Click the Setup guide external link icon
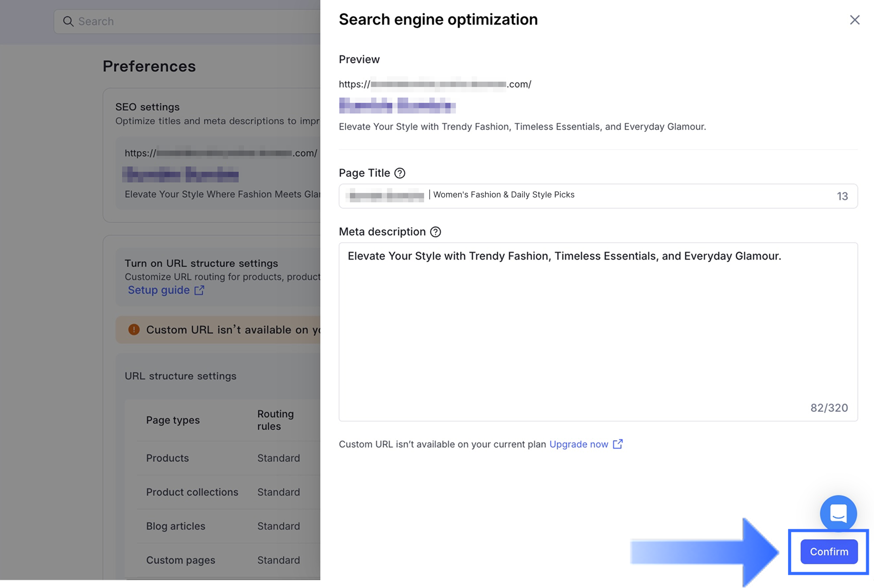The image size is (874, 588). click(x=199, y=290)
